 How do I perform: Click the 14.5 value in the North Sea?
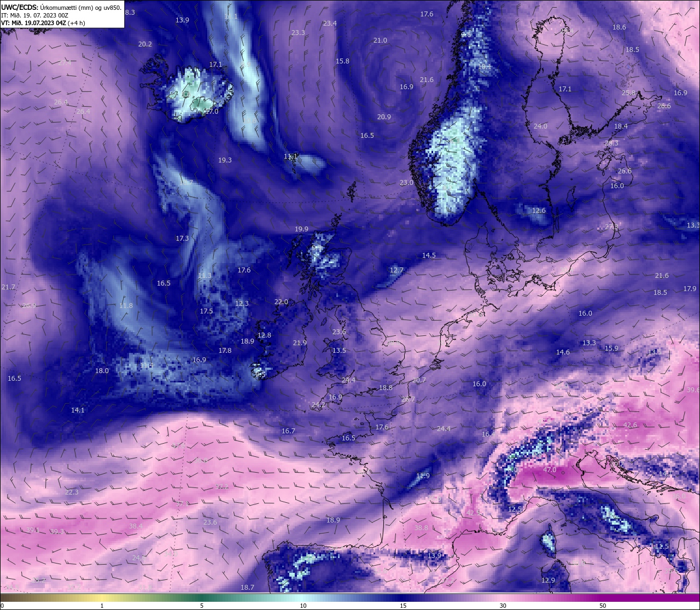pyautogui.click(x=429, y=255)
